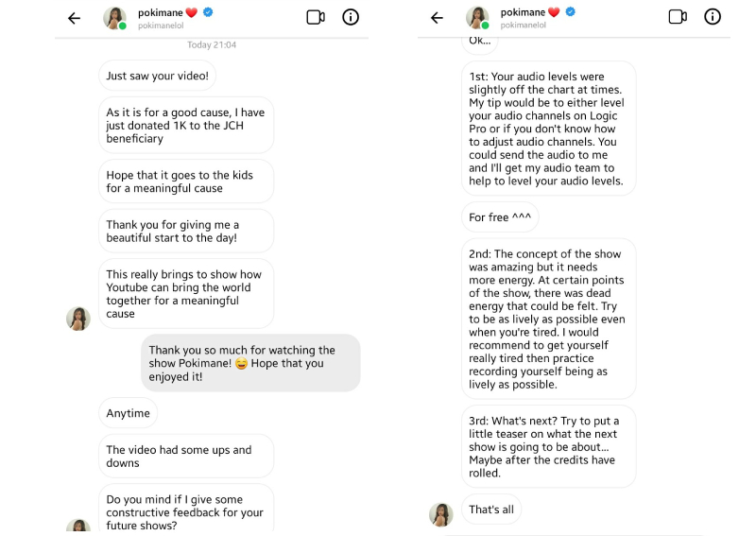Image resolution: width=756 pixels, height=536 pixels.
Task: Click the back arrow in right chat
Action: coord(437,18)
